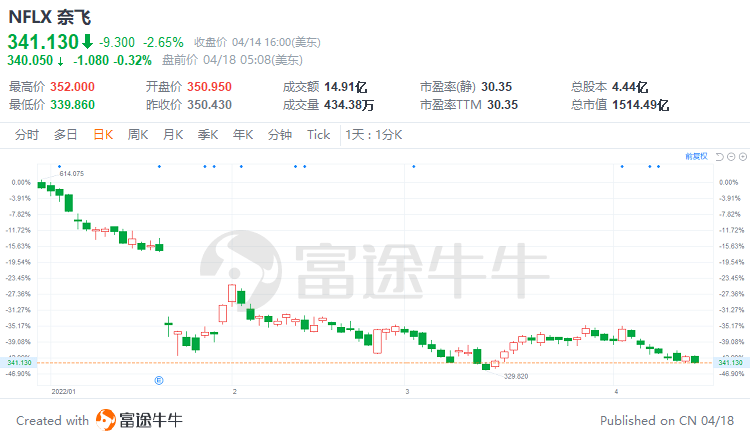
Task: Zoom out the chart with the minus icon
Action: [731, 157]
